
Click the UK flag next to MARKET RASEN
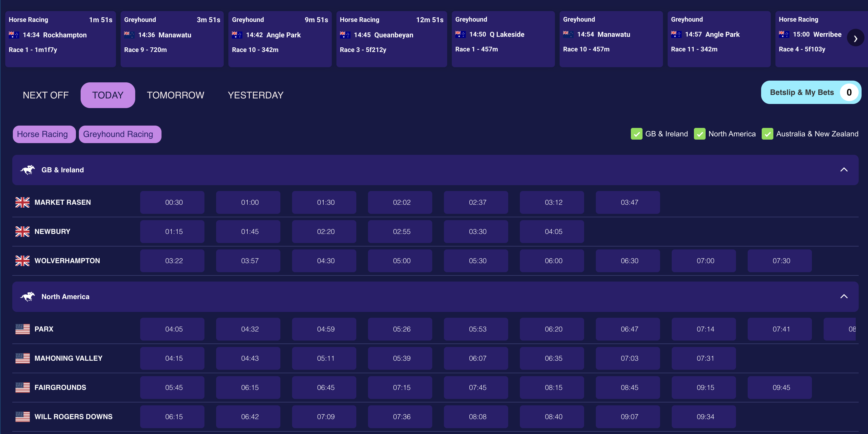coord(22,202)
